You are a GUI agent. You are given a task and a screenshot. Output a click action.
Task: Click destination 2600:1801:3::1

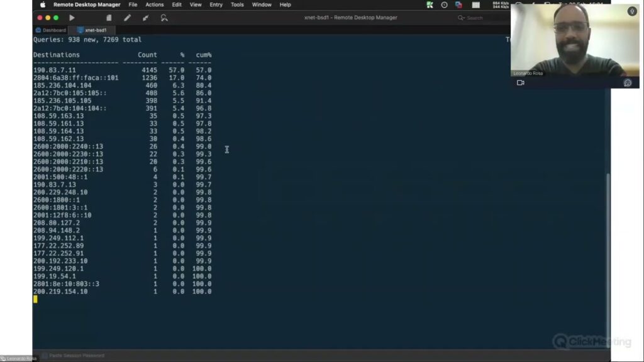pos(60,207)
